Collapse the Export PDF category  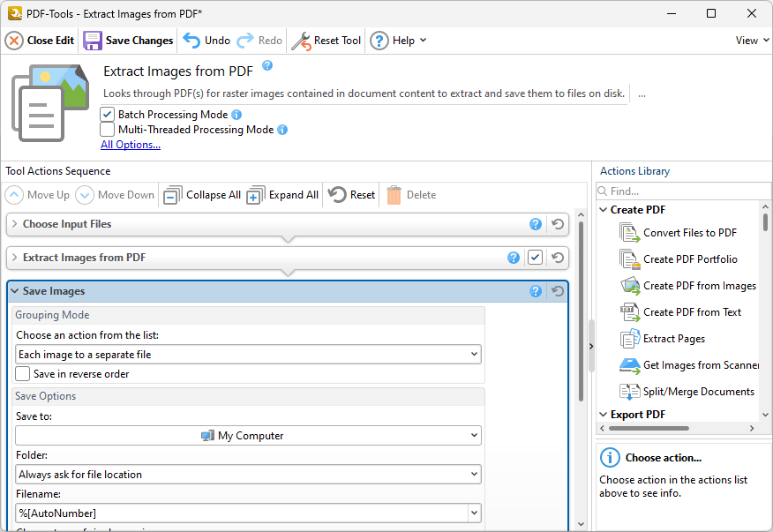click(603, 414)
